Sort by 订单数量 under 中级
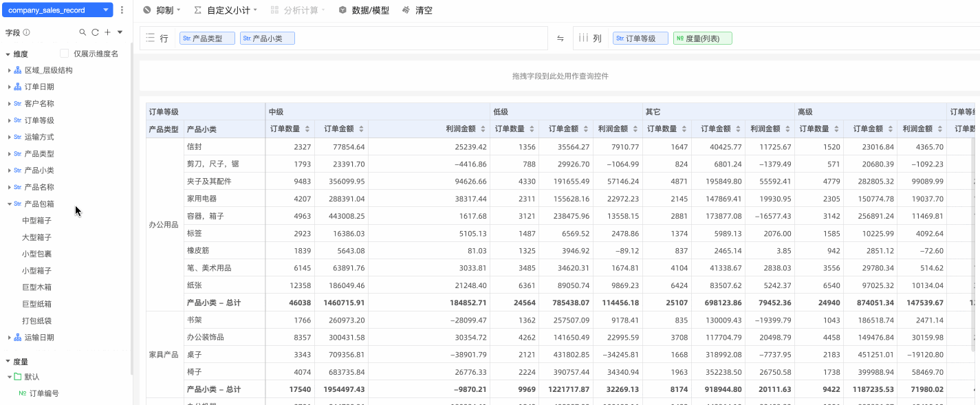Viewport: 980px width, 405px height. pyautogui.click(x=307, y=129)
